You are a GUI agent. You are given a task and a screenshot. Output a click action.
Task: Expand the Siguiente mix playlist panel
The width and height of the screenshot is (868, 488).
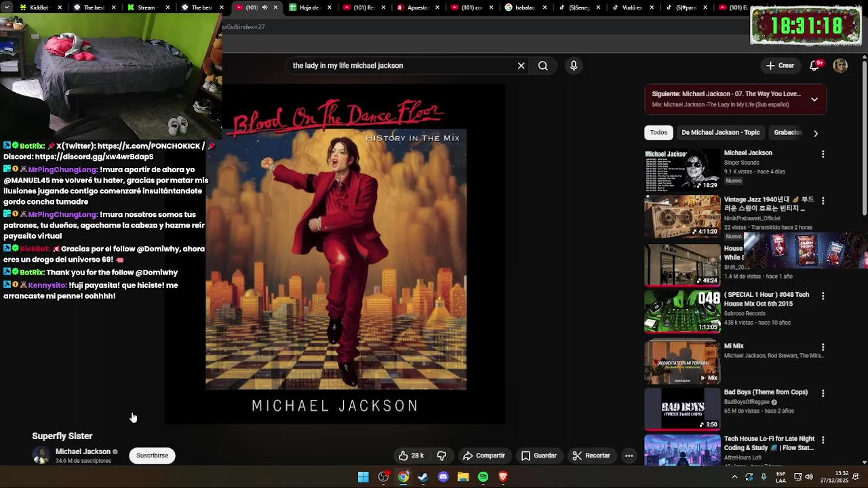[x=814, y=100]
